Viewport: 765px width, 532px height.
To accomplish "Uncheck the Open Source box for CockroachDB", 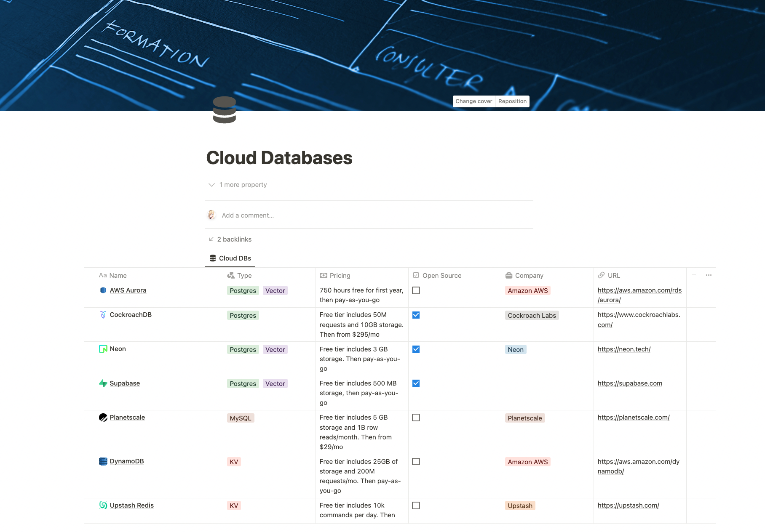I will 416,315.
